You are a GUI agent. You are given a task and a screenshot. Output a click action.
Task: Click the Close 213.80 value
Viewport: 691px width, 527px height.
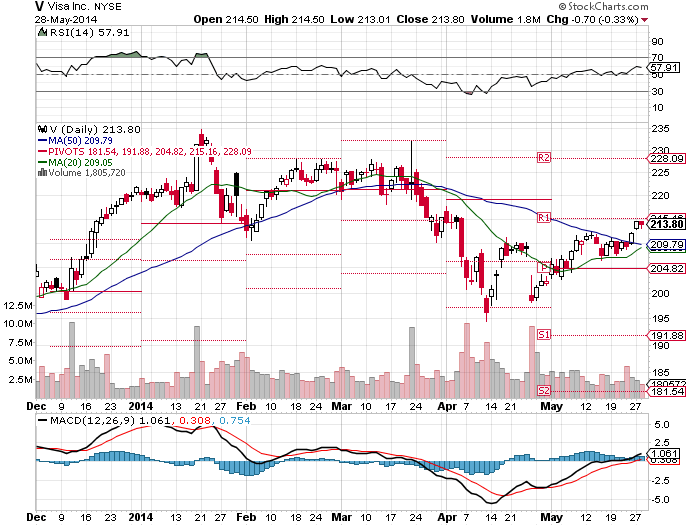click(x=430, y=20)
